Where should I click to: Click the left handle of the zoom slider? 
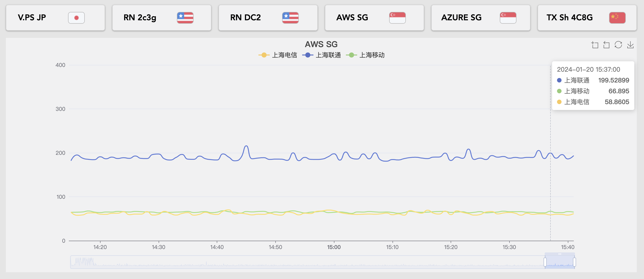pyautogui.click(x=545, y=262)
